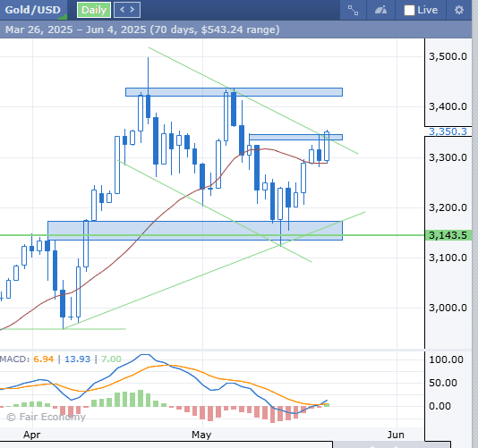The width and height of the screenshot is (478, 448).
Task: Click the Jun month label
Action: pyautogui.click(x=396, y=435)
